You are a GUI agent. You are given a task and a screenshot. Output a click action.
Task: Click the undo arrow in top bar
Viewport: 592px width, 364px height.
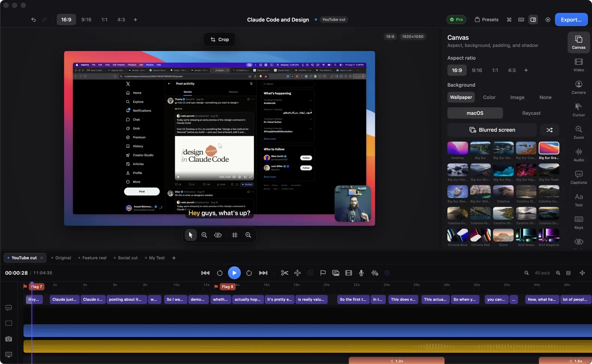pyautogui.click(x=33, y=20)
